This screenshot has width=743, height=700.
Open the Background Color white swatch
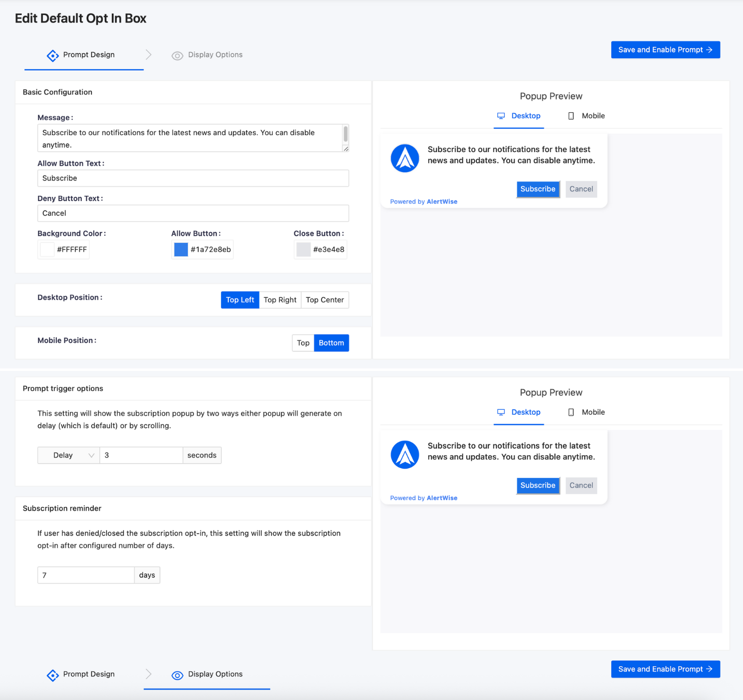click(47, 249)
